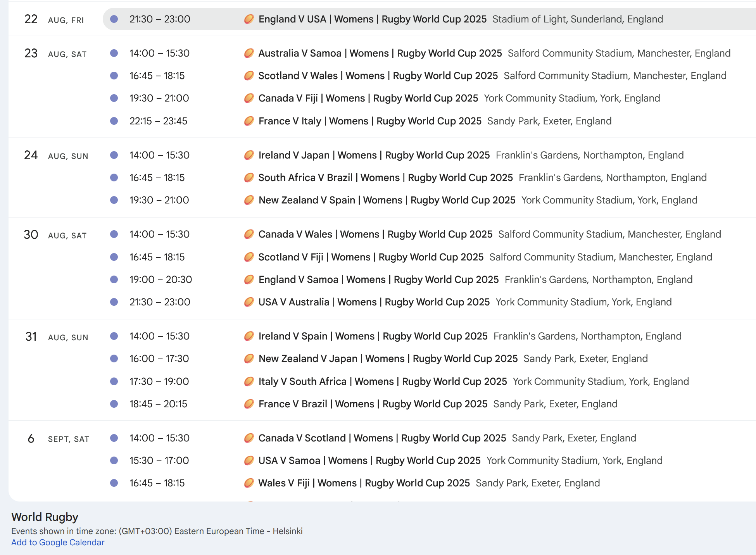Click USA V Australia event title
This screenshot has width=756, height=555.
coord(374,302)
